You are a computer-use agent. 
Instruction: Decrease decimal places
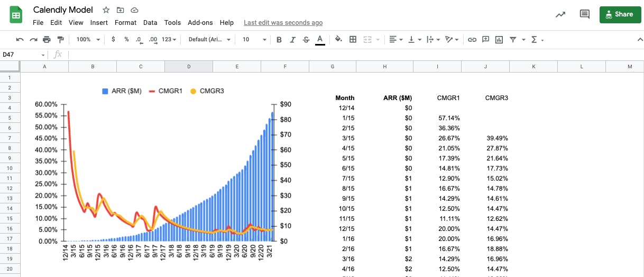139,39
